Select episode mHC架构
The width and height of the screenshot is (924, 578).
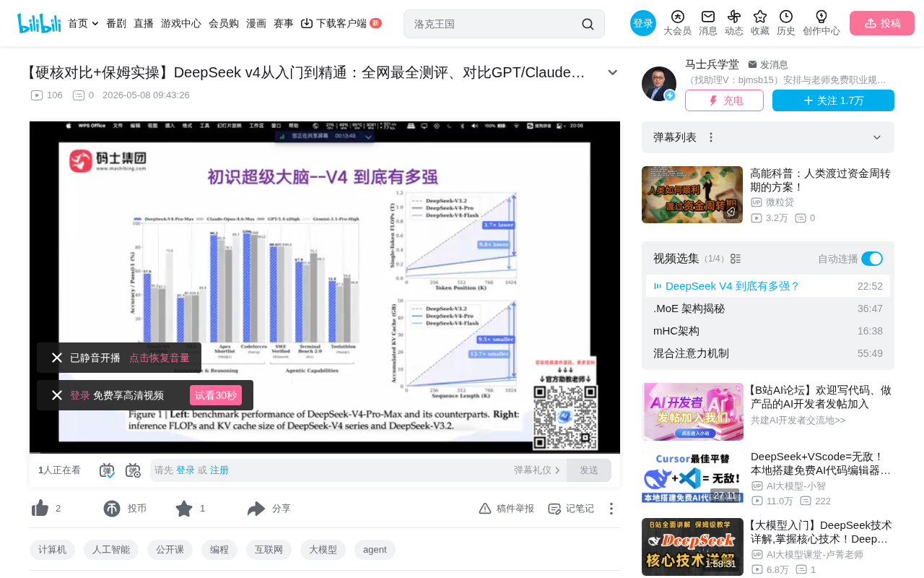pyautogui.click(x=768, y=331)
